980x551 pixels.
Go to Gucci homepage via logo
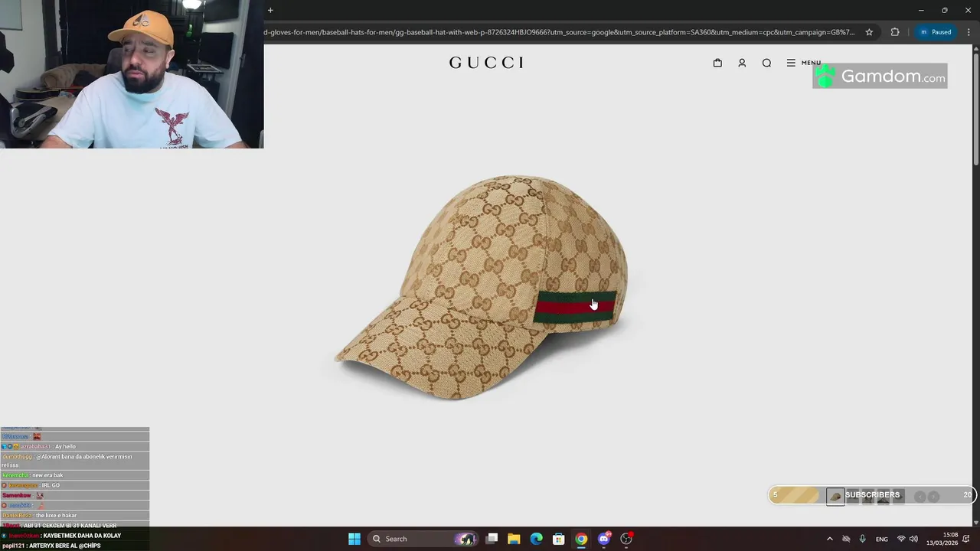pos(486,63)
